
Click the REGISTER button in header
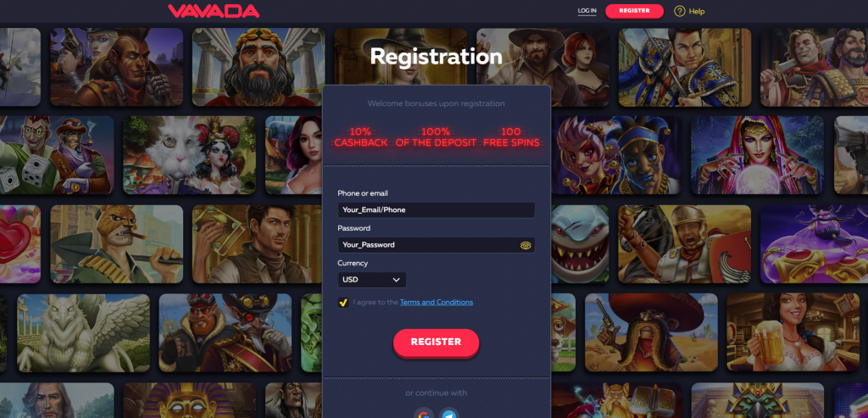coord(634,10)
